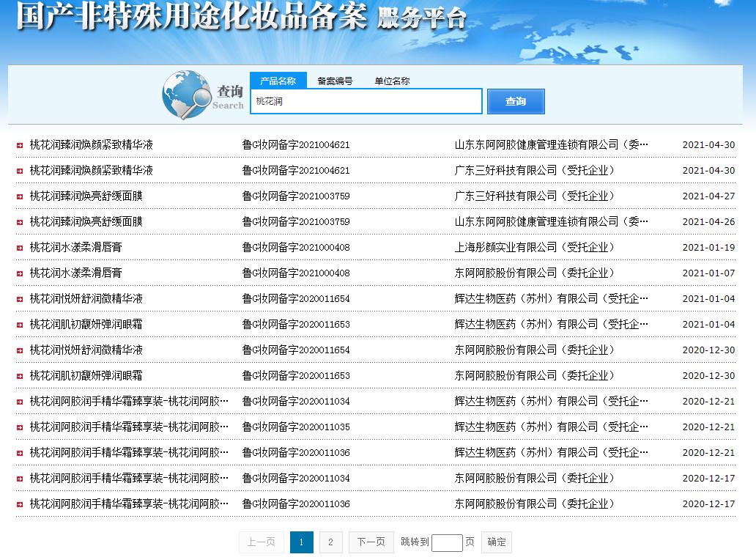Screen dimensions: 756x557
Task: Open 桃花润肌初馥妍弹润眼霜 dated 2021-01-04
Action: pyautogui.click(x=86, y=324)
